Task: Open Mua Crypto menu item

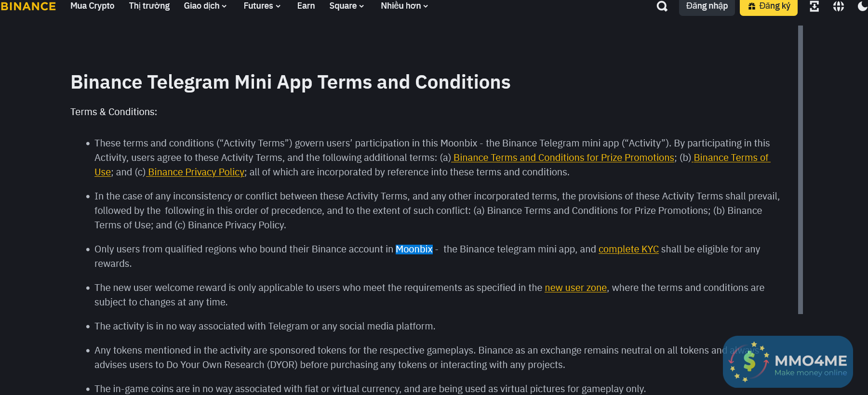Action: (x=92, y=6)
